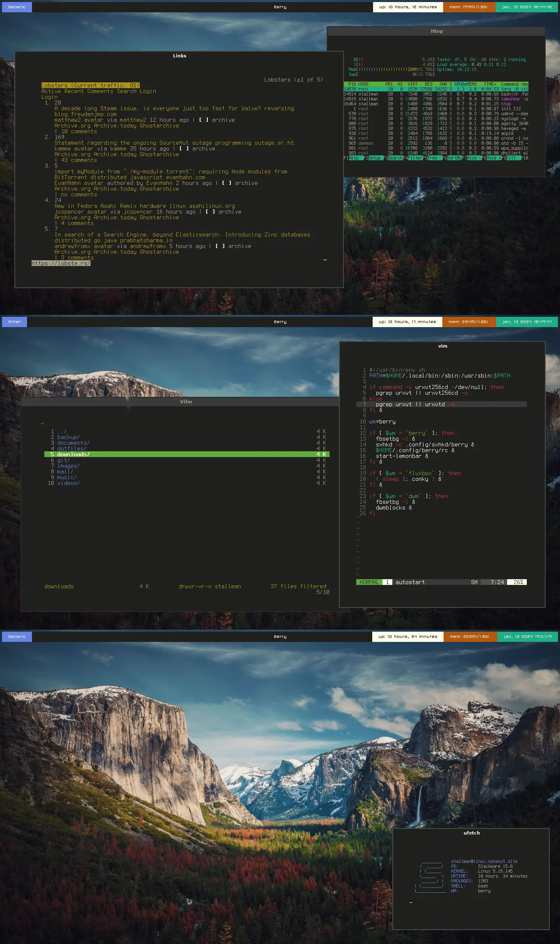Select the videos/ directory in Vifm

[x=187, y=483]
